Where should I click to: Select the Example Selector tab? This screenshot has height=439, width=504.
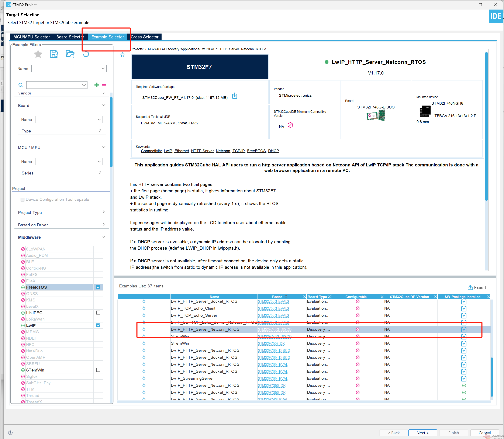[x=108, y=37]
